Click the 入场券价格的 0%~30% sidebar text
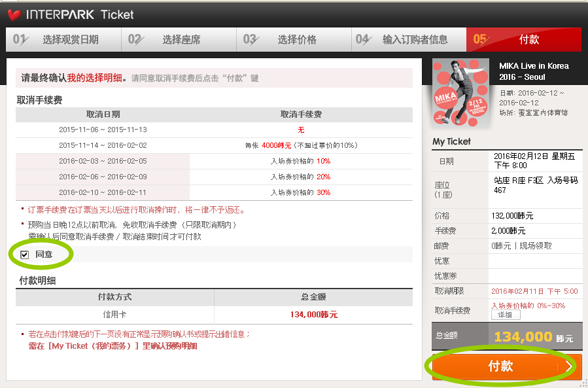 click(528, 306)
